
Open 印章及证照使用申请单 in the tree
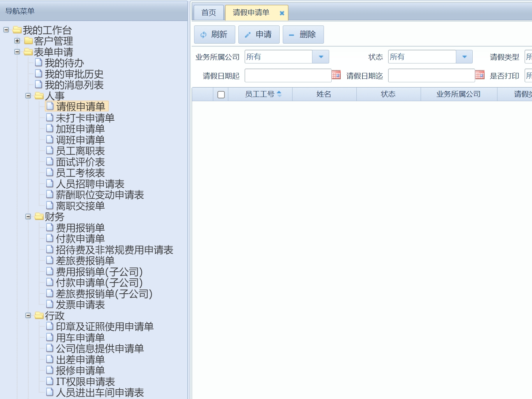105,327
